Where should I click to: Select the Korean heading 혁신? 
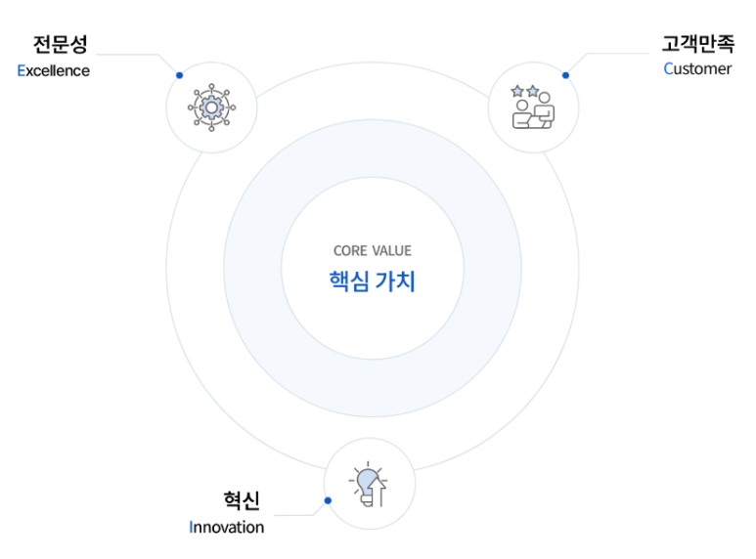(x=242, y=500)
